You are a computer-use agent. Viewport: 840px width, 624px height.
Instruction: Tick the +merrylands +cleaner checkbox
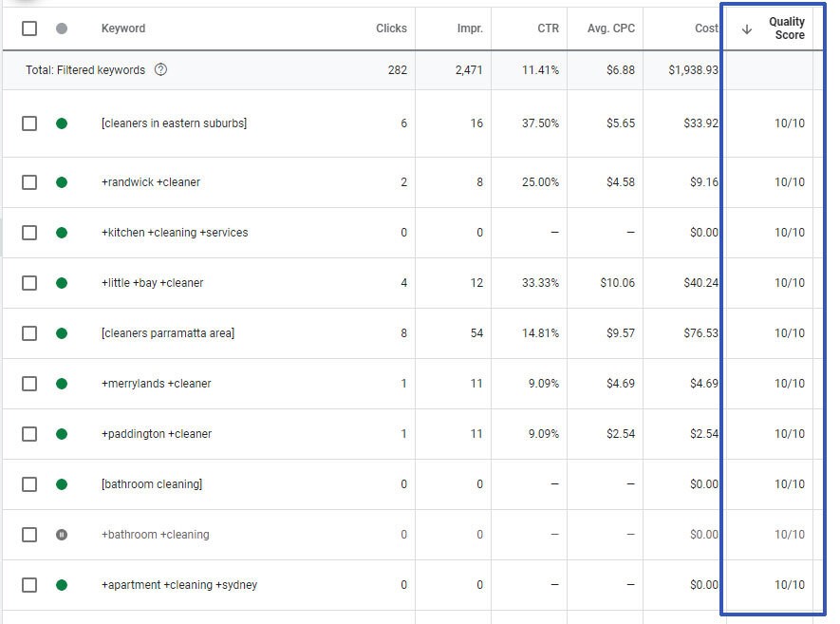29,384
